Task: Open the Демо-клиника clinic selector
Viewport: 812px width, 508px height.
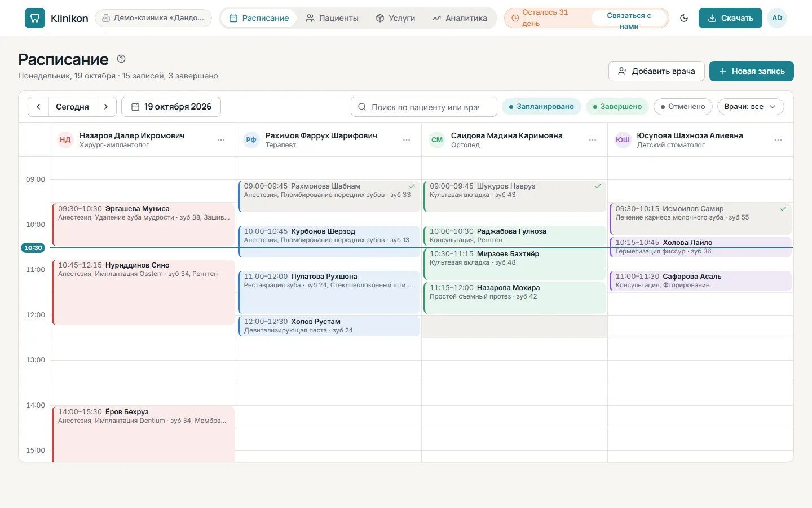Action: point(153,18)
